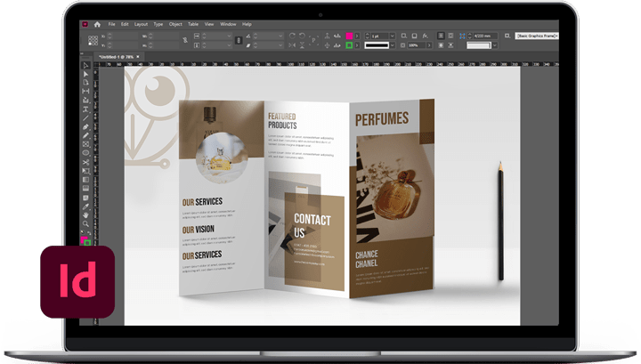Screen dimensions: 641x364
Task: Select the Eyedropper tool
Action: pyautogui.click(x=85, y=206)
